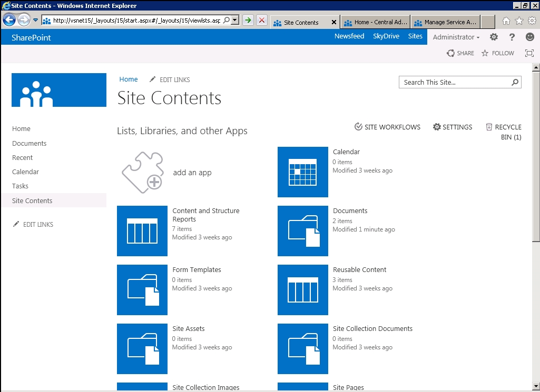Click add an app text label
The height and width of the screenshot is (392, 540).
(x=192, y=173)
